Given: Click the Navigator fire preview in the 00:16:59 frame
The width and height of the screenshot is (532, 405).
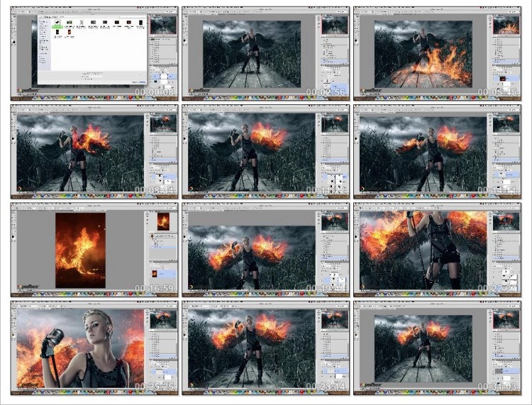Looking at the screenshot, I should [x=162, y=221].
